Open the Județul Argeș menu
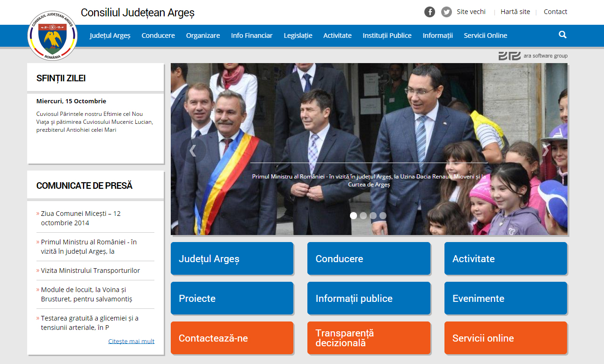604x364 pixels. [x=110, y=36]
